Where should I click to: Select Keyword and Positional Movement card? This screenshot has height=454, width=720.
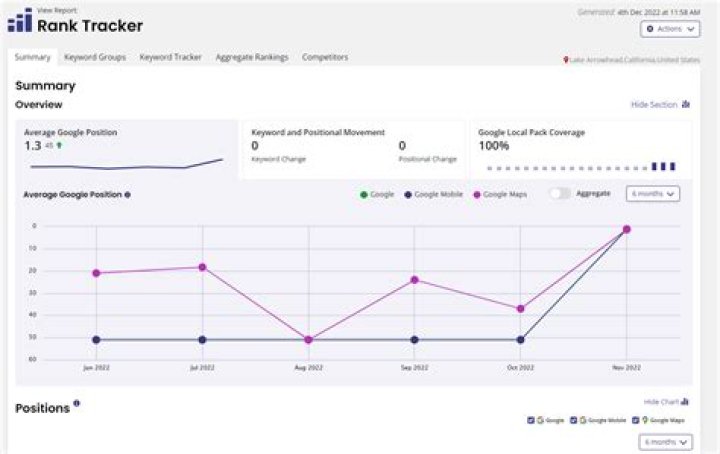354,149
